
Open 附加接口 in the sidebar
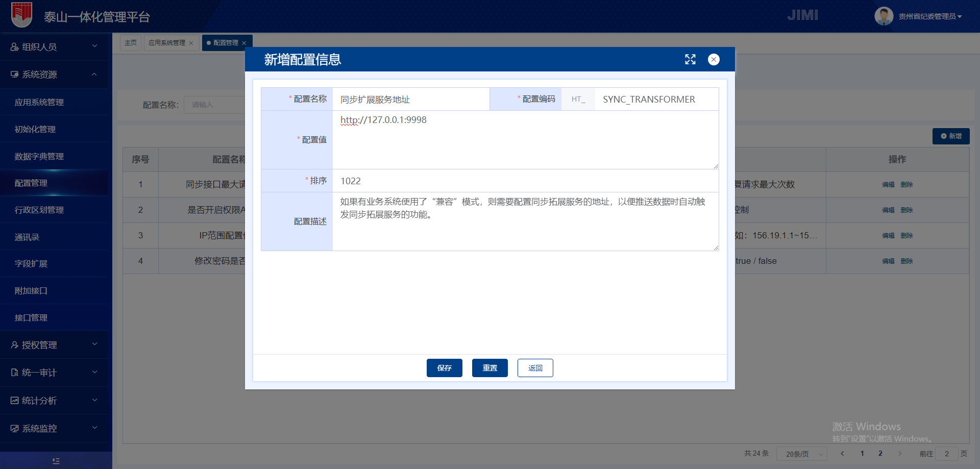31,290
